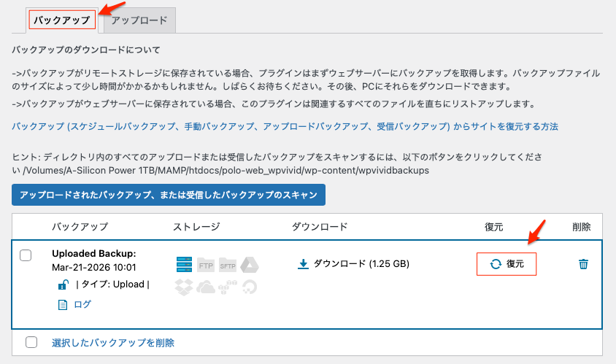616x364 pixels.
Task: Open the ログ link for the backup
Action: 82,304
